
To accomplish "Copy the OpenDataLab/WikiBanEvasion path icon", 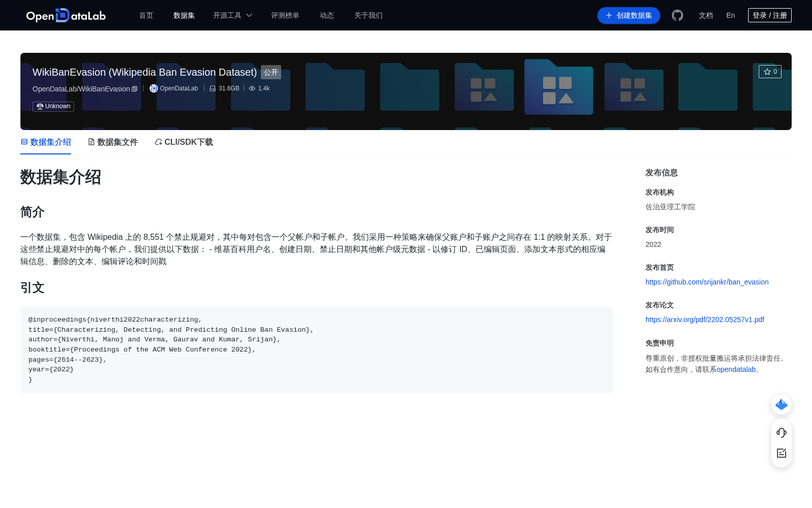I will pyautogui.click(x=134, y=89).
